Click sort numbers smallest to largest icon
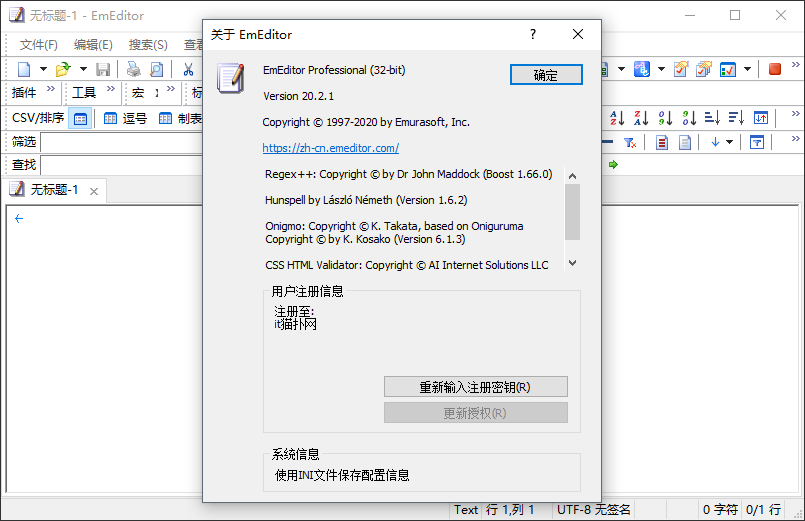 pyautogui.click(x=665, y=118)
